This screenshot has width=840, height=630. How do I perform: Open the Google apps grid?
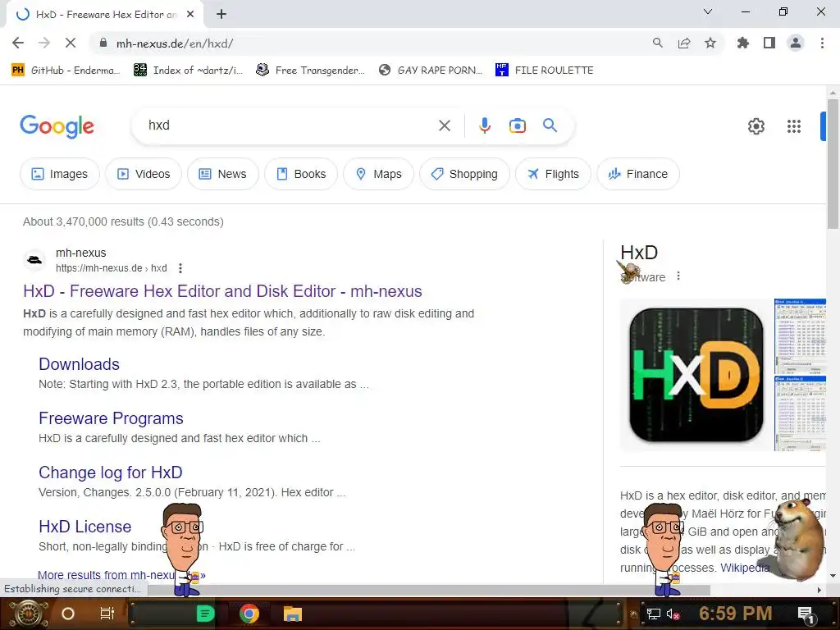point(793,126)
